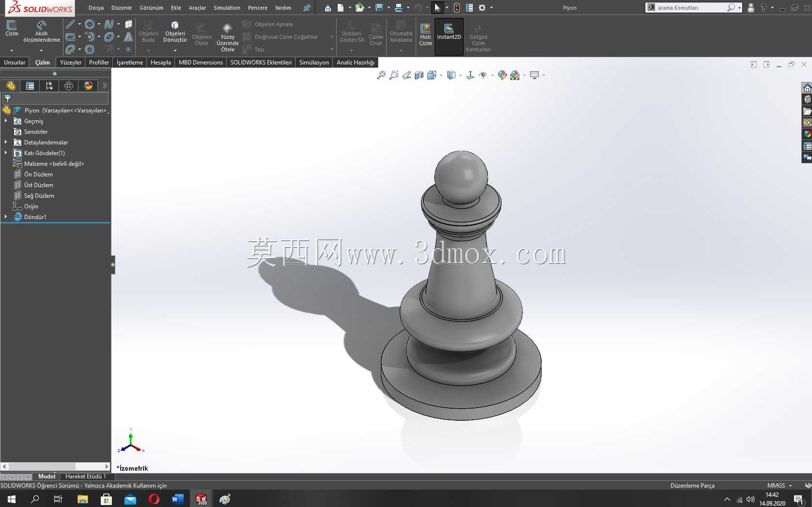The width and height of the screenshot is (812, 507).
Task: Click Zoom to Fit in view toolbar
Action: click(x=381, y=75)
